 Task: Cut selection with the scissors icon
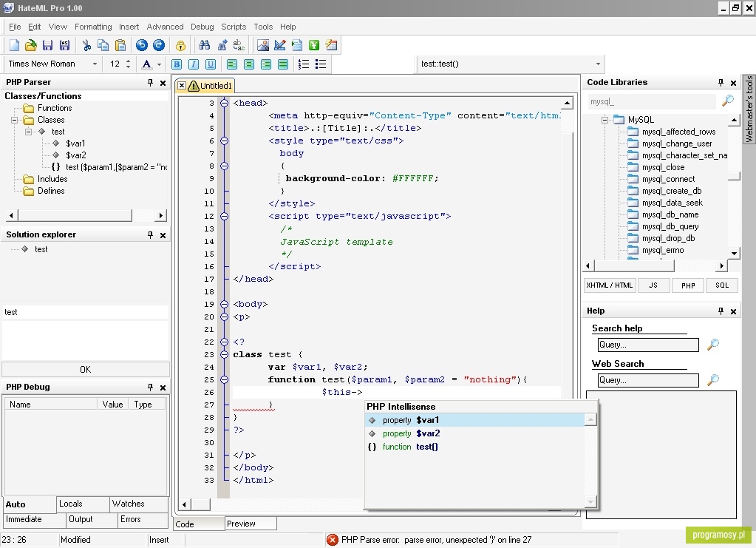86,45
